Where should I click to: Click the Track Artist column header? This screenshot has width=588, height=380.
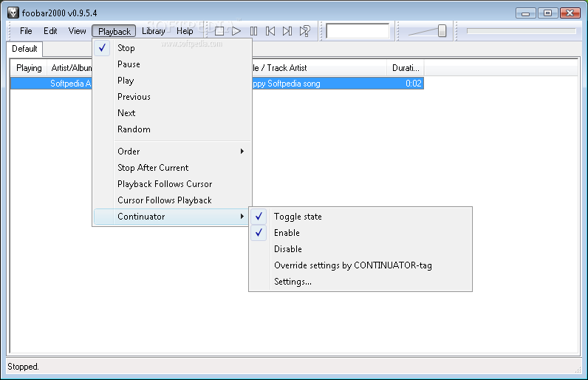coord(319,68)
